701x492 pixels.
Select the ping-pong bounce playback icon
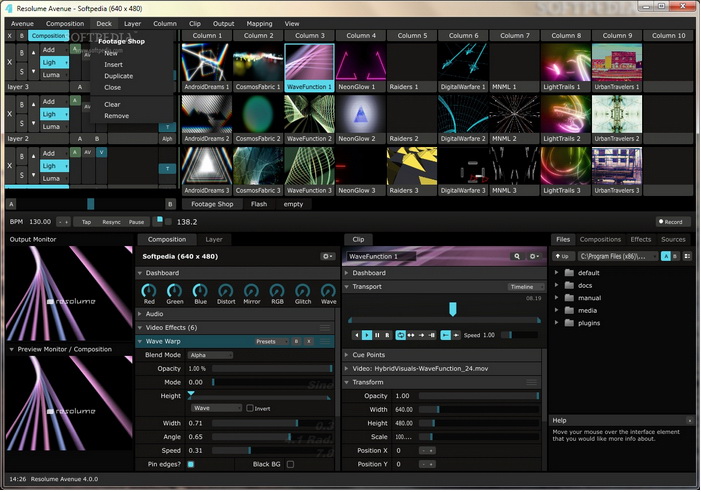pyautogui.click(x=410, y=335)
